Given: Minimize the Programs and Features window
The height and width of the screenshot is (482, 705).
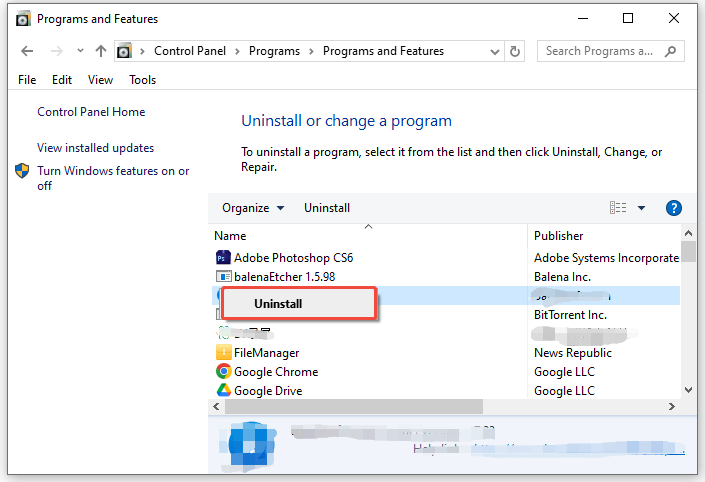Looking at the screenshot, I should pyautogui.click(x=583, y=18).
